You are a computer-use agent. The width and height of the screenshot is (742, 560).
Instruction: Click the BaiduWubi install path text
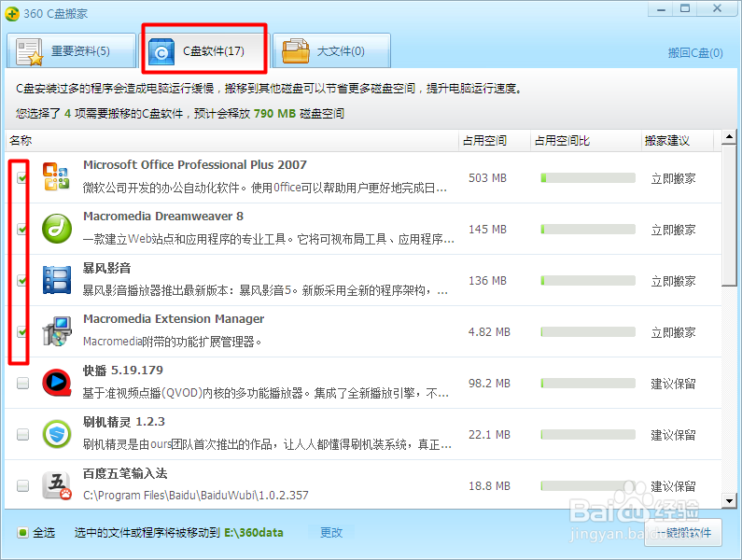pyautogui.click(x=195, y=496)
